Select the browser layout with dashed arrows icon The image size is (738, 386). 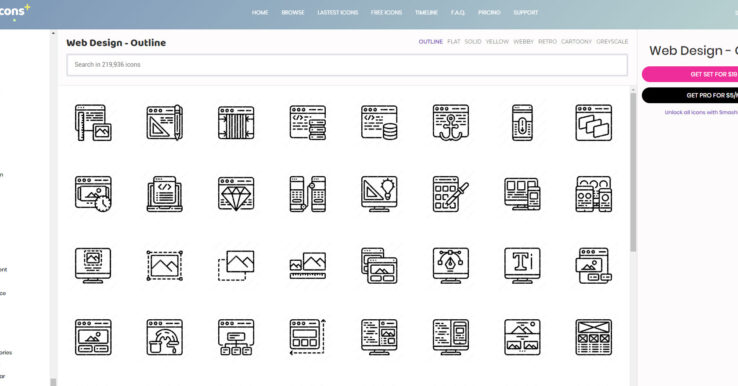pos(308,337)
